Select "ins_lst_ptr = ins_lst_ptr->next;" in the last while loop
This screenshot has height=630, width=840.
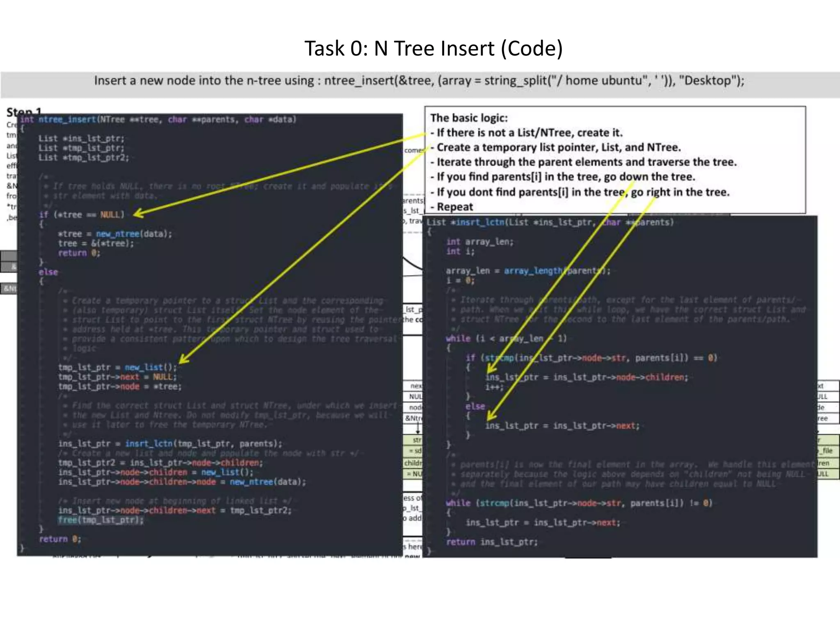pos(543,523)
